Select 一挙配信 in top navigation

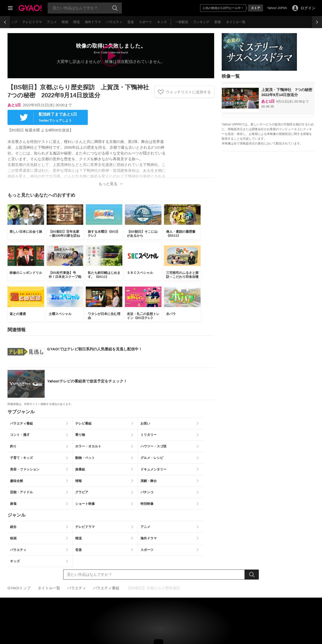click(x=182, y=22)
